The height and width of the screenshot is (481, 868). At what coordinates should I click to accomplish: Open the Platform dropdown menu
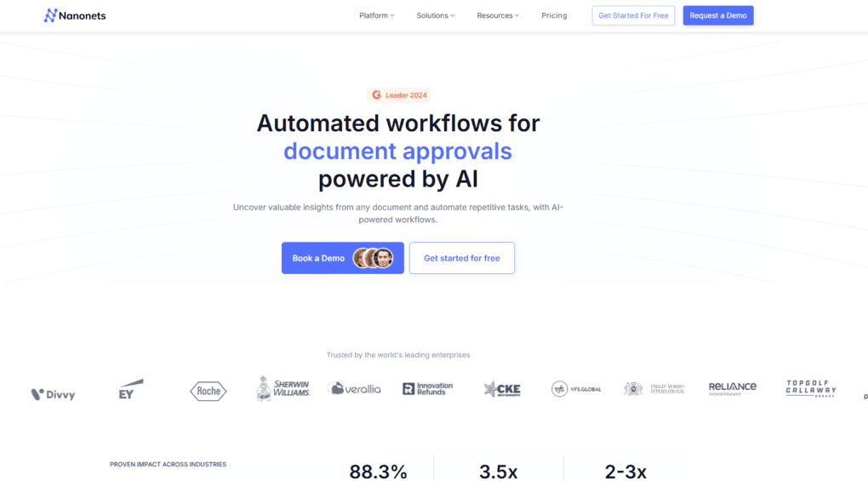pyautogui.click(x=376, y=15)
